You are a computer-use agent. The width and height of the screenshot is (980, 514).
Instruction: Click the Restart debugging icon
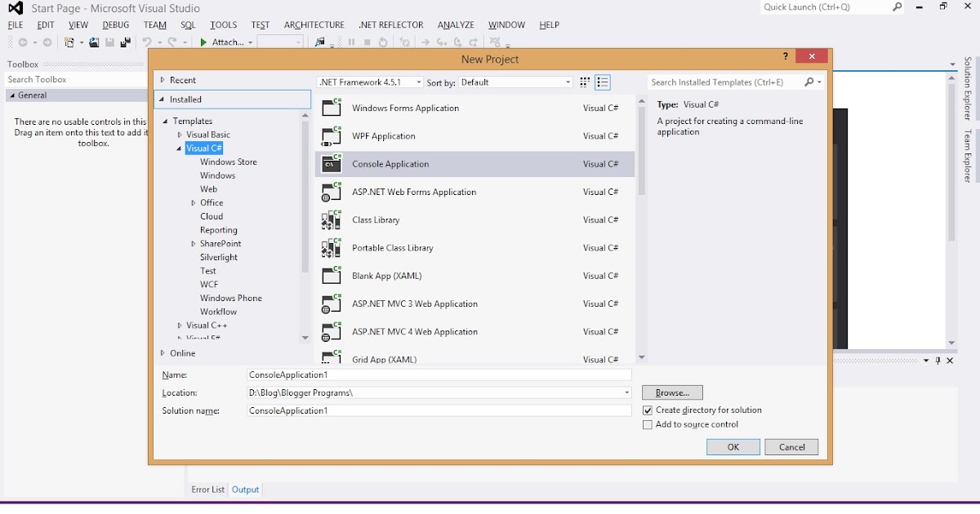tap(384, 42)
